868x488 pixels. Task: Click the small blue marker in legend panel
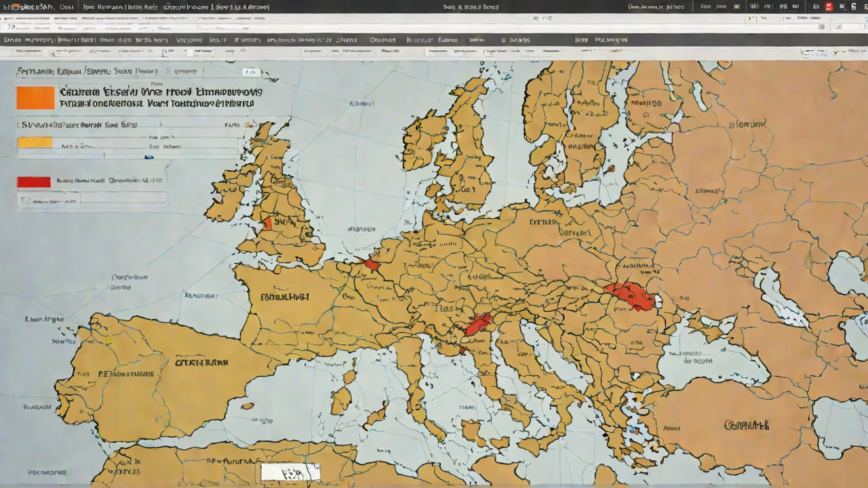coord(149,157)
